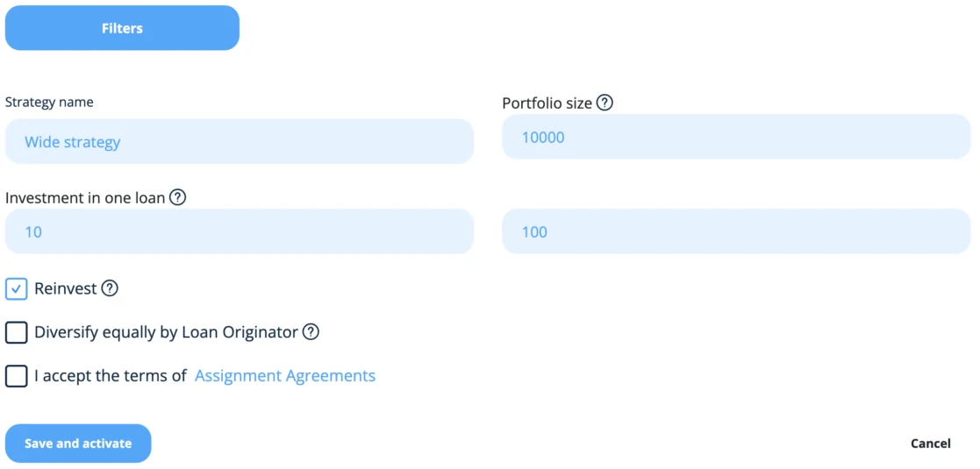The image size is (980, 469).
Task: Toggle the Reinvest checkbox
Action: [17, 288]
